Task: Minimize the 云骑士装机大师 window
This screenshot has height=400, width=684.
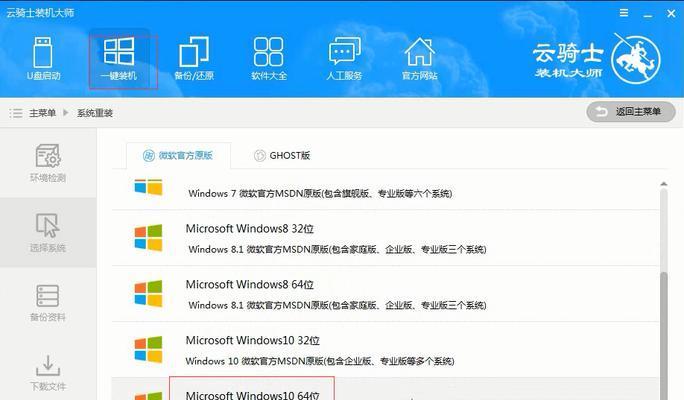Action: [x=648, y=14]
